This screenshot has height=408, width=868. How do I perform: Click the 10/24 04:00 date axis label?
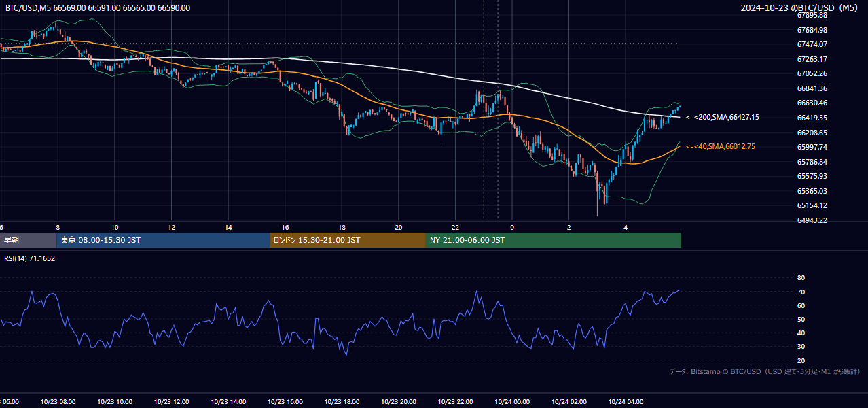(x=626, y=402)
